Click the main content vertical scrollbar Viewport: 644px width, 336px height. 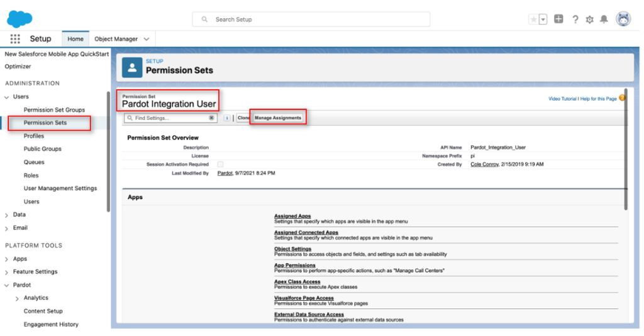click(x=626, y=149)
